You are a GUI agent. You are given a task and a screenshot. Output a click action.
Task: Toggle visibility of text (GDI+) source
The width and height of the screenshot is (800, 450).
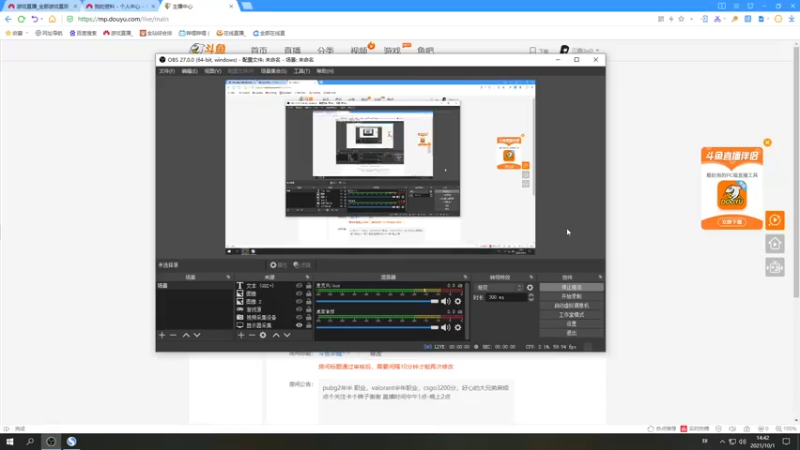click(x=299, y=286)
